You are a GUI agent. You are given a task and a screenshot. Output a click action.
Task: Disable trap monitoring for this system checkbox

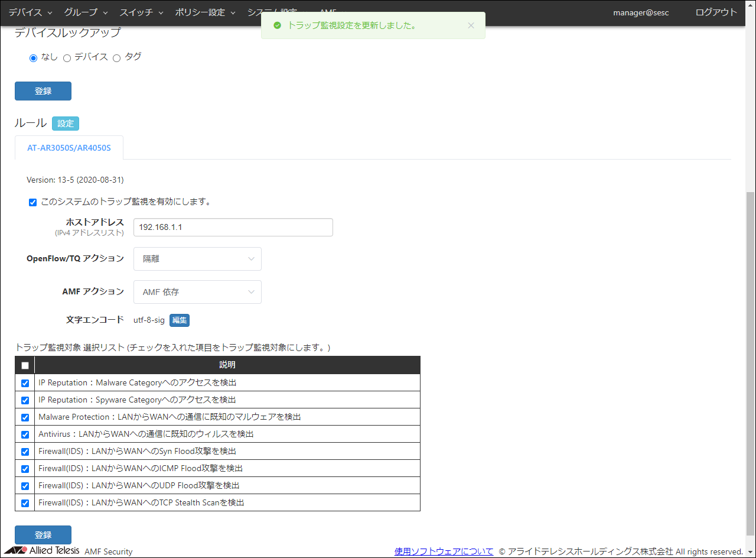tap(32, 202)
